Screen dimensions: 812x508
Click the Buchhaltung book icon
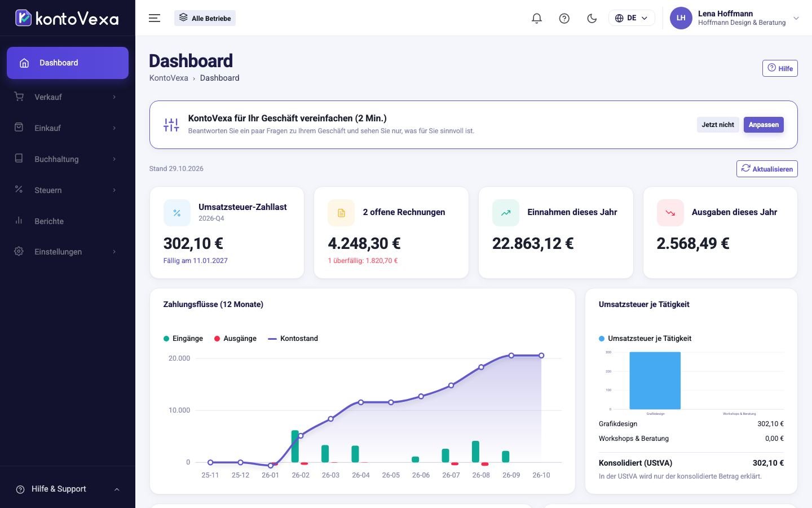click(x=19, y=158)
